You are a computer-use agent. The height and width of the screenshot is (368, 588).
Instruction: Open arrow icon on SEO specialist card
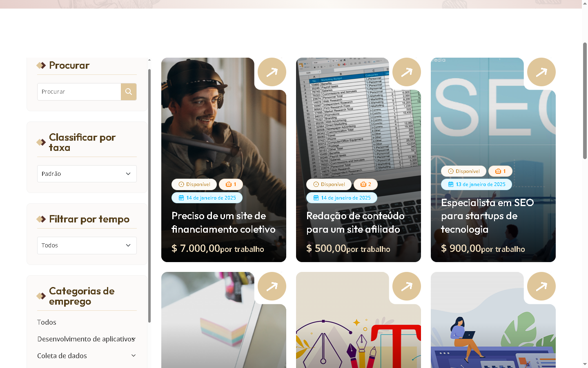pyautogui.click(x=541, y=72)
